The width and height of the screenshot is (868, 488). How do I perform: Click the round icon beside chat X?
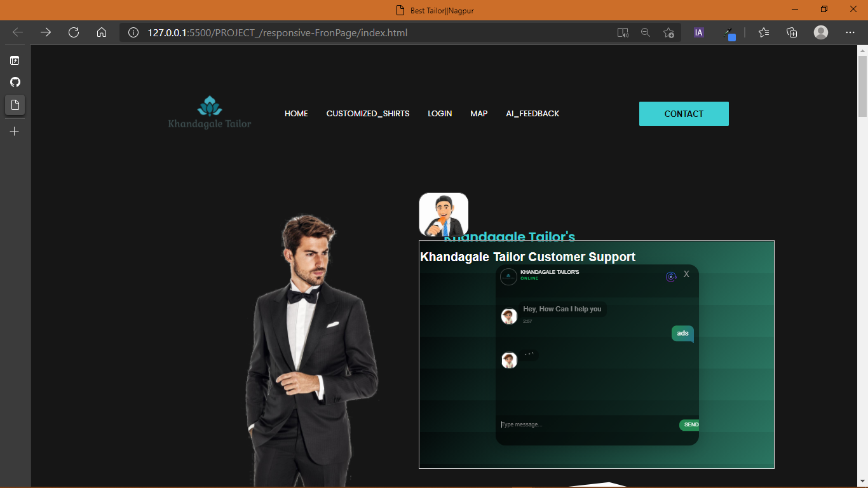pos(671,276)
